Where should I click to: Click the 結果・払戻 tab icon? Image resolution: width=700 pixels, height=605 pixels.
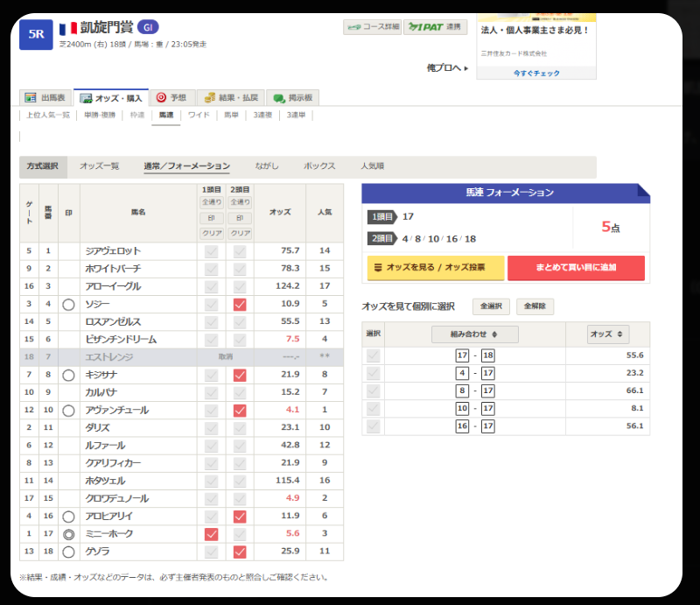(210, 98)
